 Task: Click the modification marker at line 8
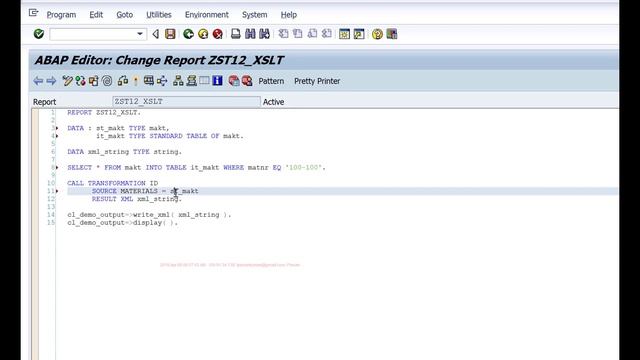point(57,167)
